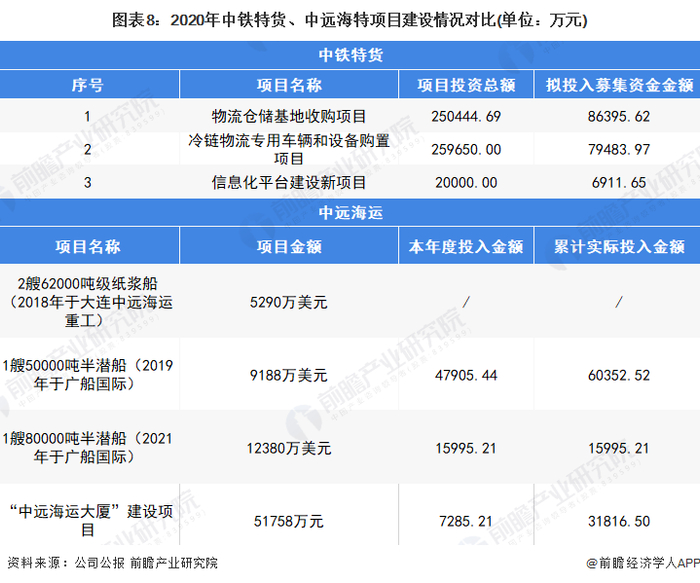Screen dimensions: 700x583
Task: Click '物流仓储基地收购项目' cell
Action: [x=289, y=117]
